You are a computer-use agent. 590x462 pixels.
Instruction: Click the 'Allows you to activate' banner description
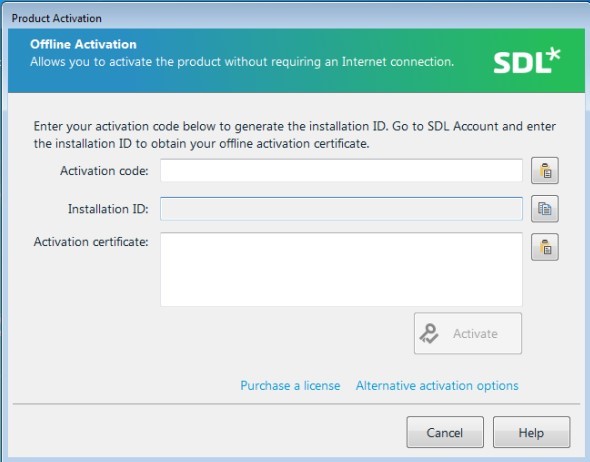[242, 62]
